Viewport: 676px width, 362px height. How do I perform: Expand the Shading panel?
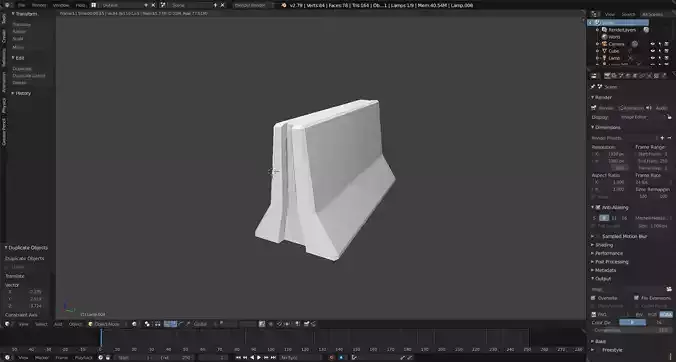click(602, 245)
